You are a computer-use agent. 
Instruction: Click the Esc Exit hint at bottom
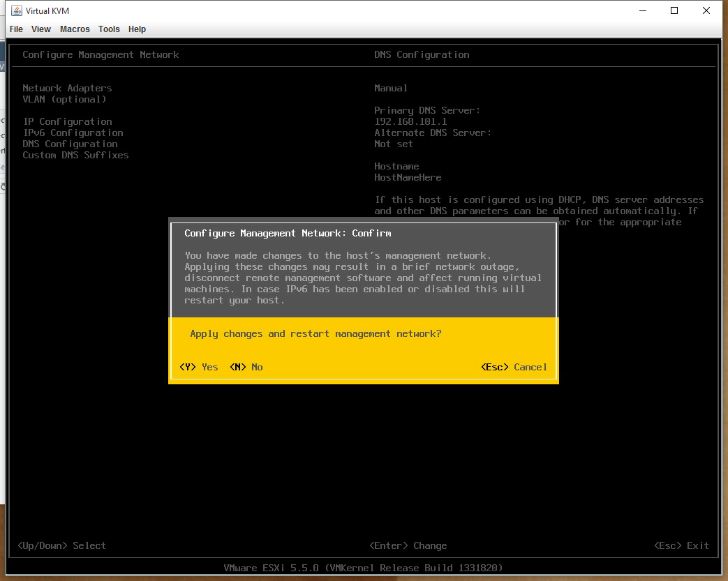[x=681, y=545]
